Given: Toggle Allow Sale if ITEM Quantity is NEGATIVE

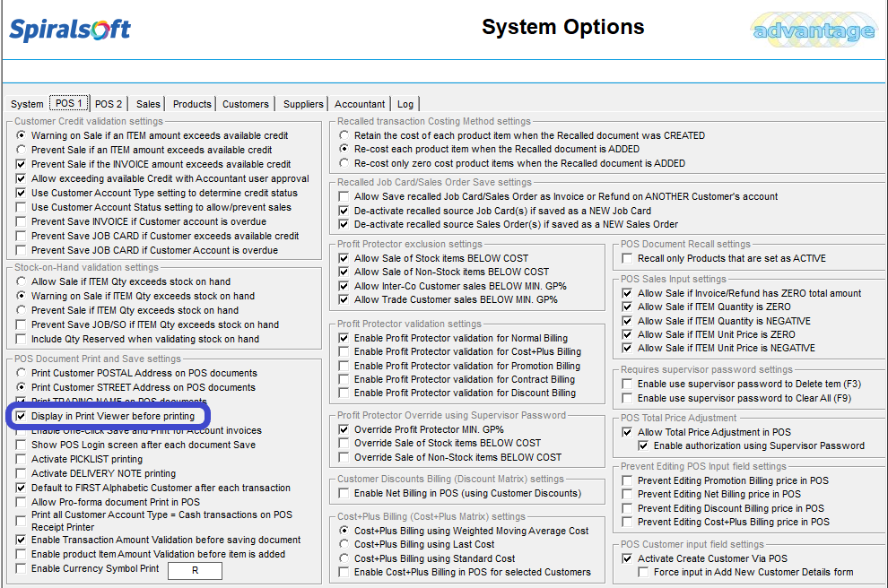Looking at the screenshot, I should pyautogui.click(x=627, y=321).
